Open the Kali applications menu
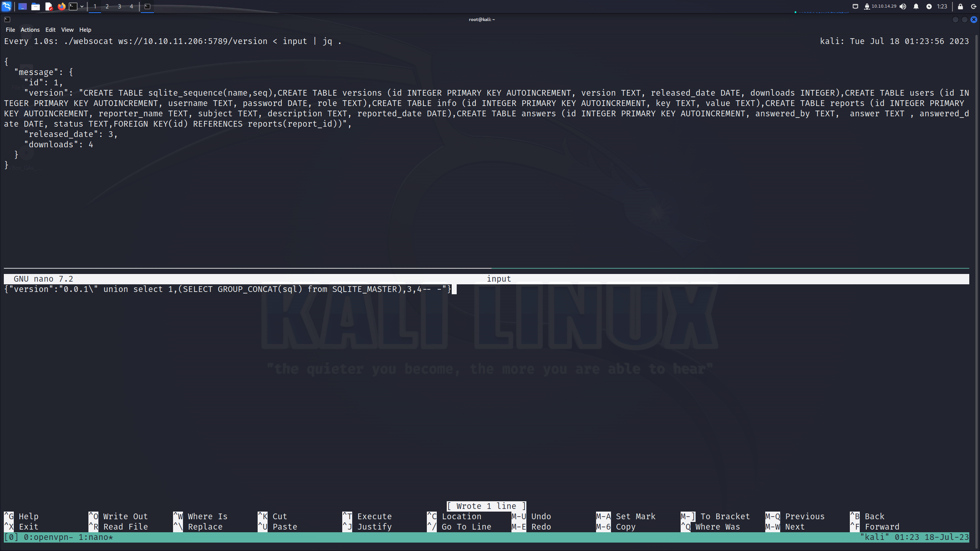 (7, 6)
